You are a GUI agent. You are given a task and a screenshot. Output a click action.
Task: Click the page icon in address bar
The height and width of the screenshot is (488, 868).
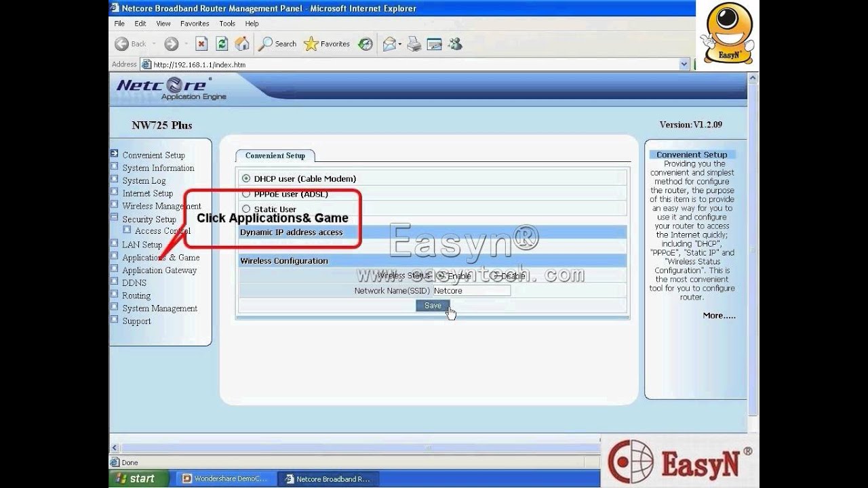point(146,64)
